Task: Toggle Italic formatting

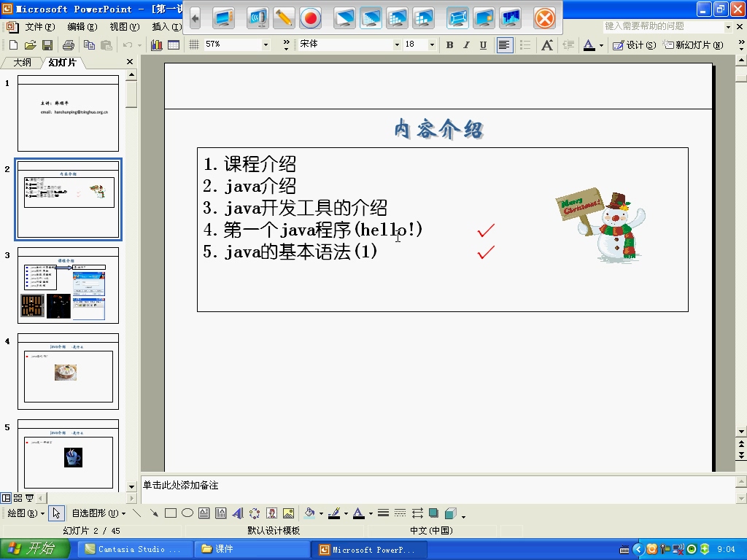Action: [x=466, y=44]
